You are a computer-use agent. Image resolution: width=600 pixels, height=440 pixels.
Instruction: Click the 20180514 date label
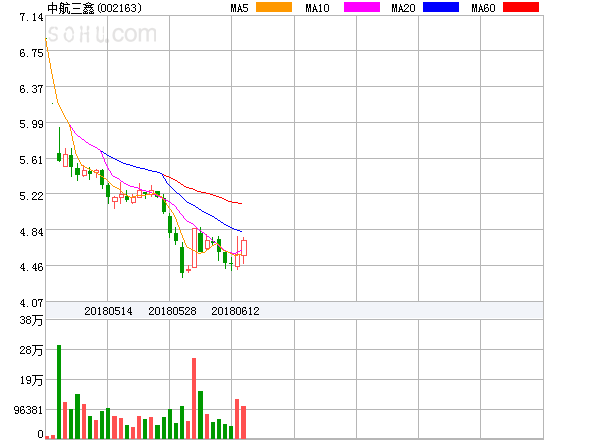click(108, 311)
